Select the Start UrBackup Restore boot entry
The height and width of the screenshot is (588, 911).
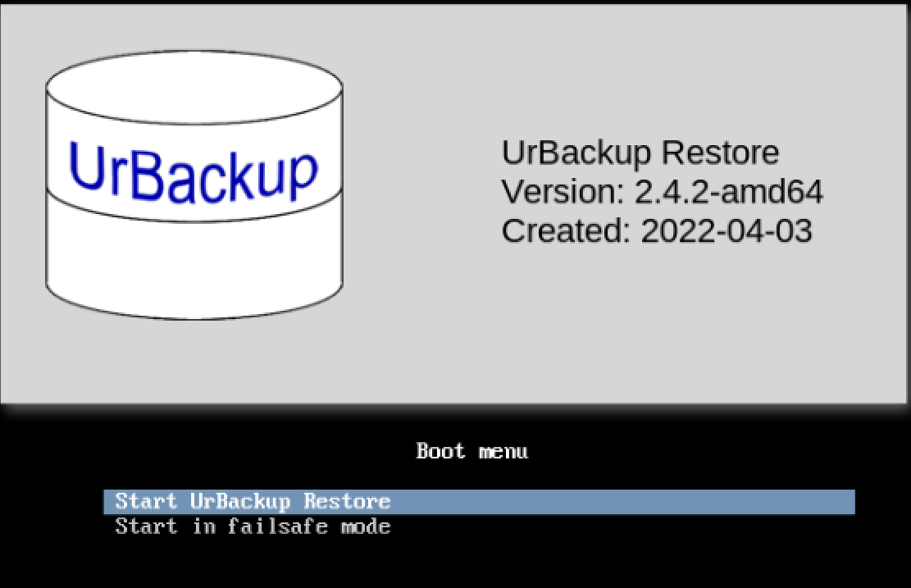point(480,502)
